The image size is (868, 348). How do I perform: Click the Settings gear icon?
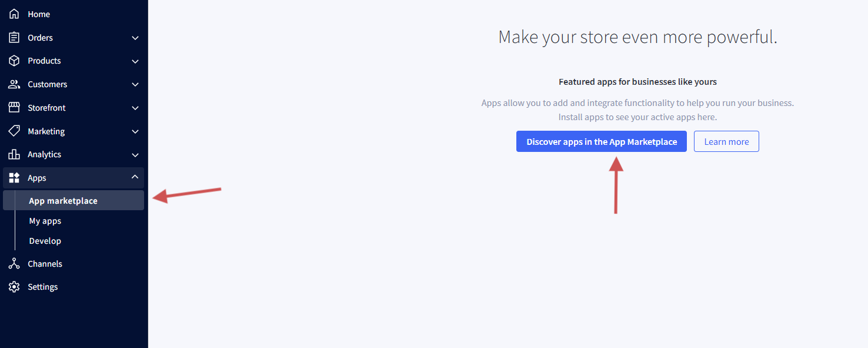14,287
